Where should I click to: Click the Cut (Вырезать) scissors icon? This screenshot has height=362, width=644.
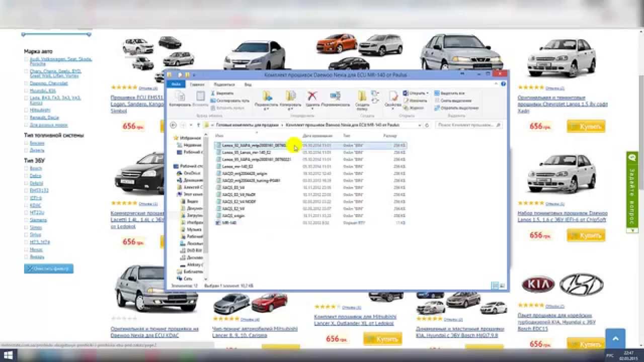(x=213, y=94)
